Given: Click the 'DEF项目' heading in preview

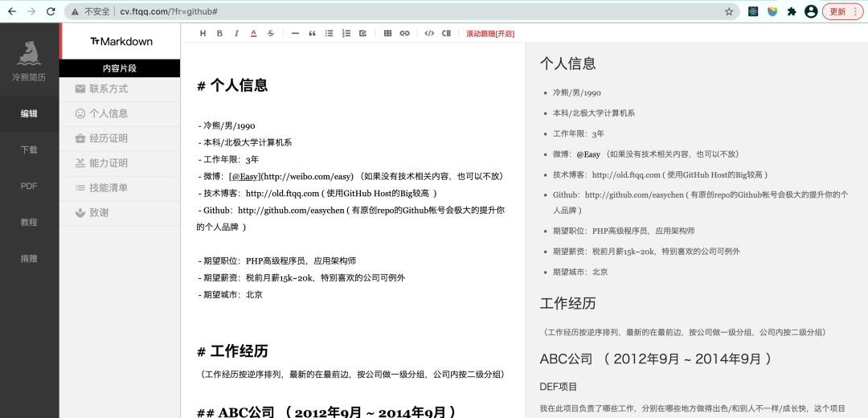Looking at the screenshot, I should (x=559, y=387).
